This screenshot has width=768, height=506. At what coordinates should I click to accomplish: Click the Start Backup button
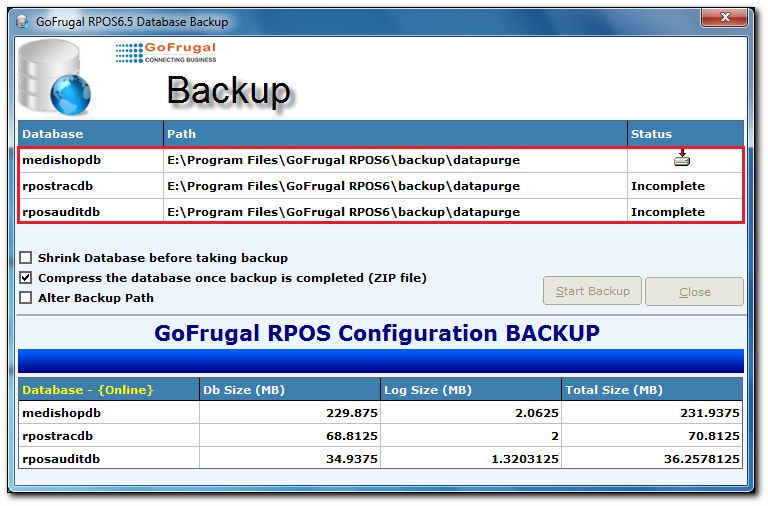pos(592,291)
